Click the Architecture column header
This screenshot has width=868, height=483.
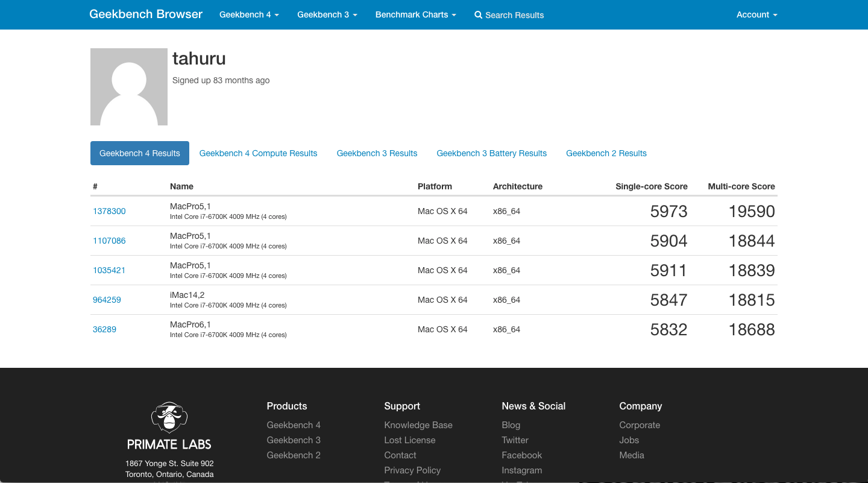click(517, 186)
